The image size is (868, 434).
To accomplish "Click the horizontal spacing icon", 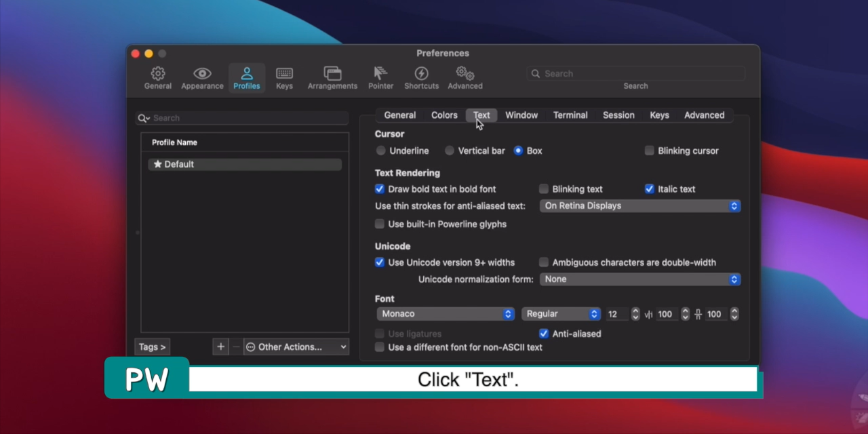I will click(649, 314).
